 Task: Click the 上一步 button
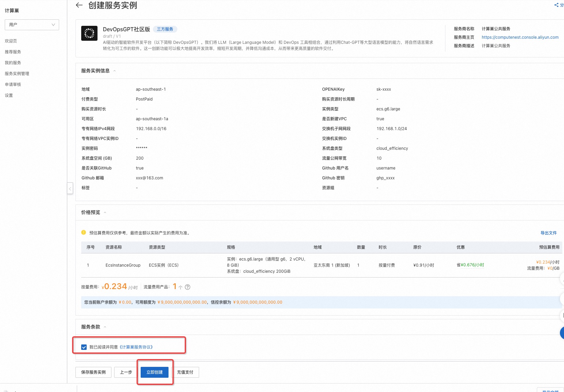(x=126, y=372)
